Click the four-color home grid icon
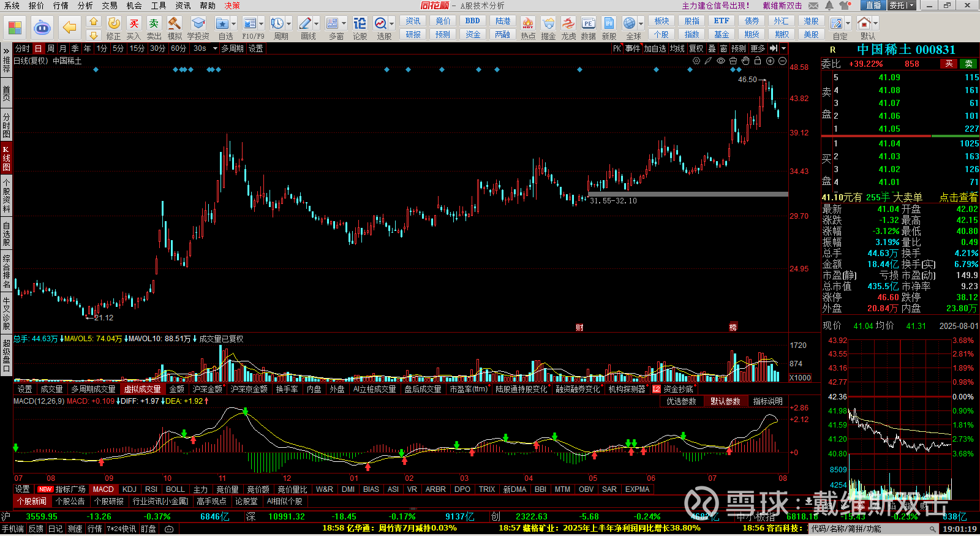The image size is (980, 536). [x=15, y=28]
